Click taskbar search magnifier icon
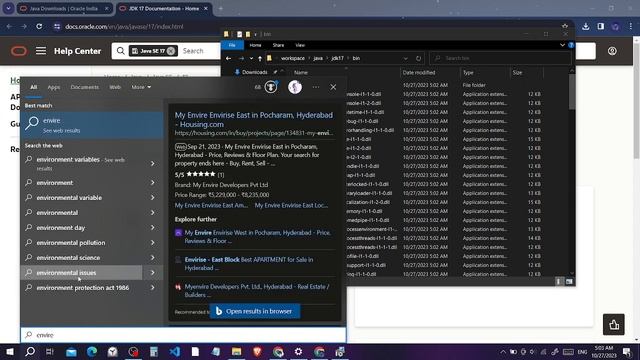This screenshot has width=640, height=360. (30, 351)
